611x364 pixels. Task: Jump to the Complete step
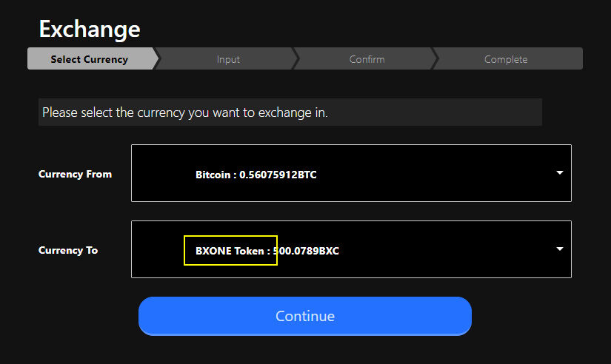point(506,59)
